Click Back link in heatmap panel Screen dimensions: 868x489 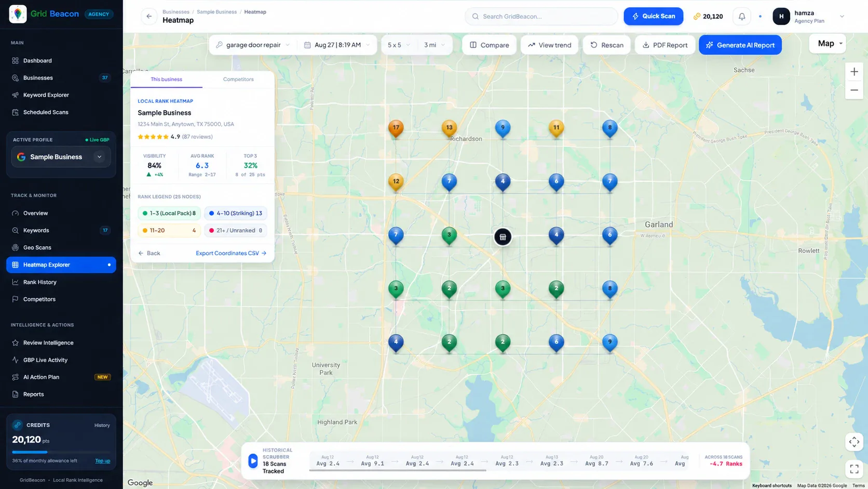(x=150, y=253)
